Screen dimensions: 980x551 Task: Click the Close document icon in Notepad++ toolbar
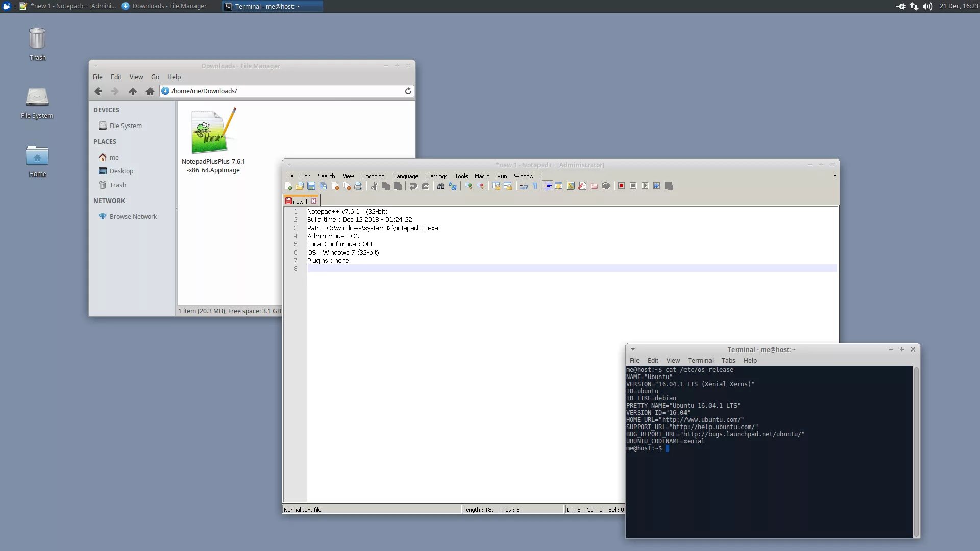pyautogui.click(x=335, y=186)
